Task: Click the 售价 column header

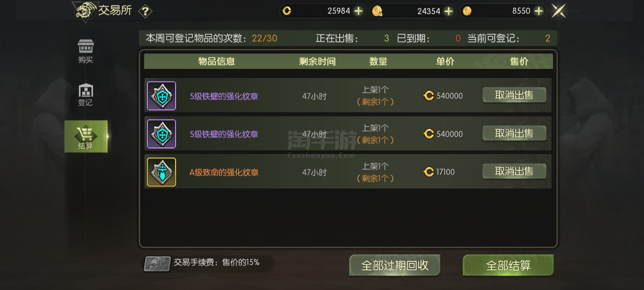Action: (519, 61)
